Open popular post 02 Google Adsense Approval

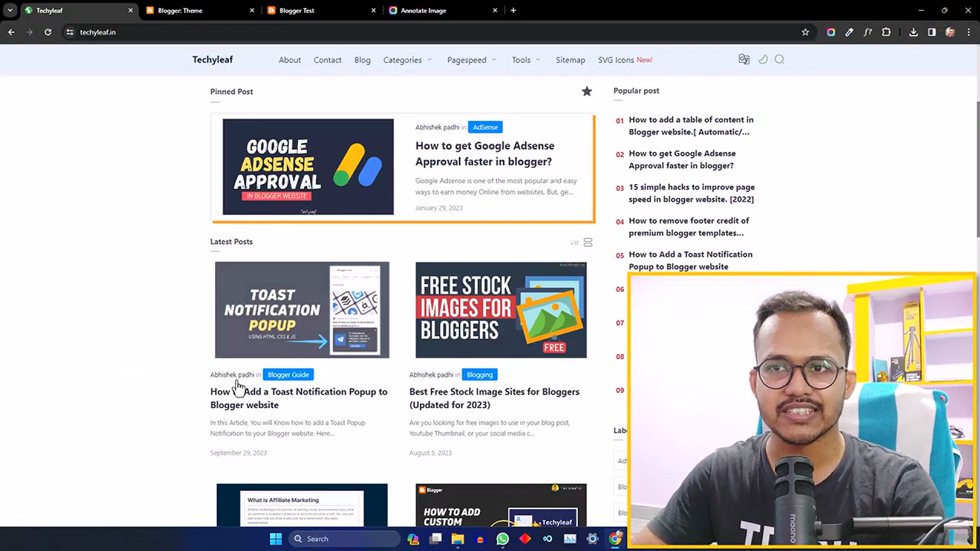682,159
